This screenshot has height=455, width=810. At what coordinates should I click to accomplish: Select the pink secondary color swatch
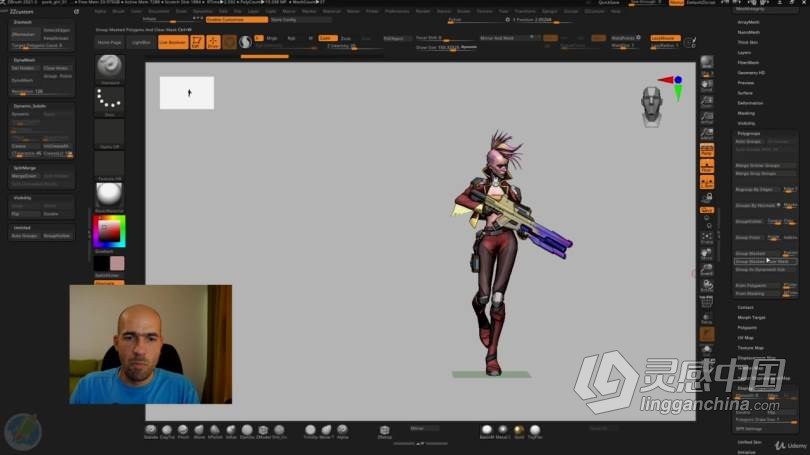[x=117, y=263]
